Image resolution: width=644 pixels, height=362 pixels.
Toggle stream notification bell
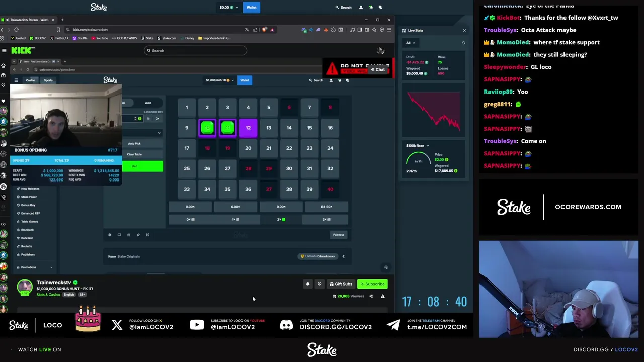coord(308,284)
